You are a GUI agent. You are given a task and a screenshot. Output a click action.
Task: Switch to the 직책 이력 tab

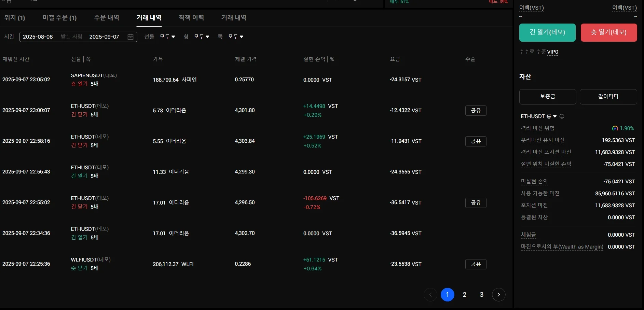pos(191,18)
